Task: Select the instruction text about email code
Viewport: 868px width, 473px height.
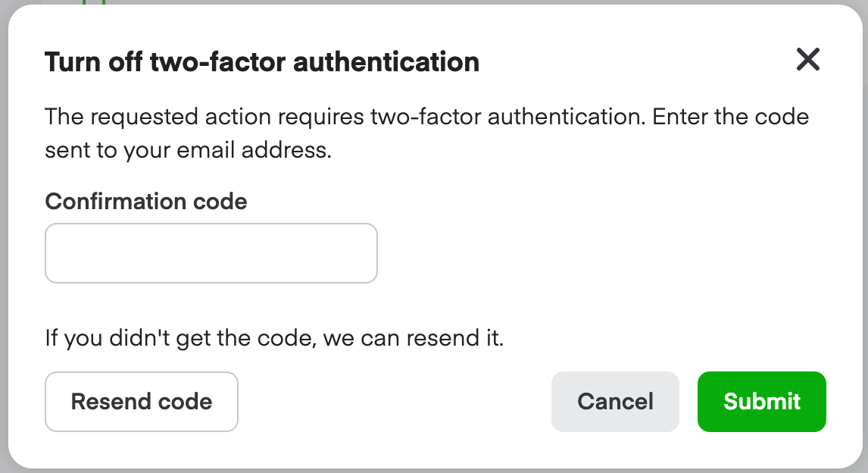Action: pos(428,133)
